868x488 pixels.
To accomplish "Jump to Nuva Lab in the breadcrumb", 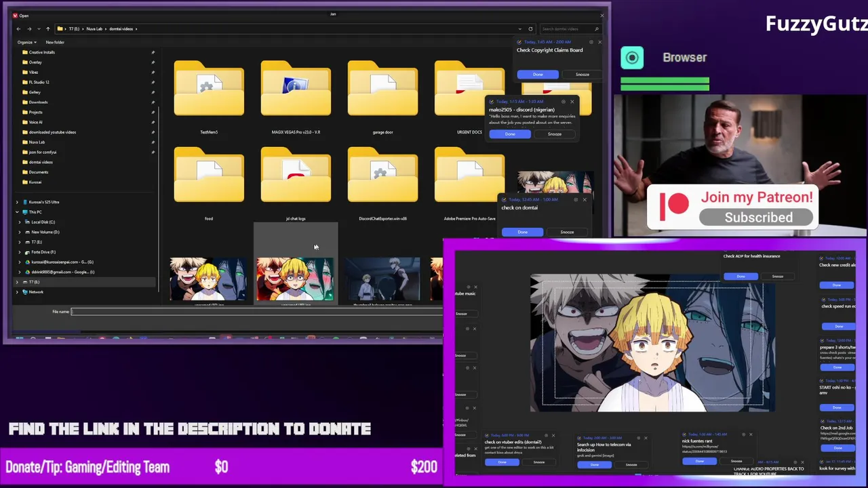I will click(x=94, y=28).
